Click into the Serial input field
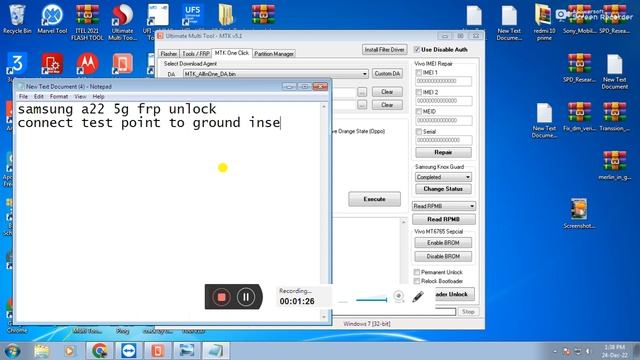 coord(444,140)
